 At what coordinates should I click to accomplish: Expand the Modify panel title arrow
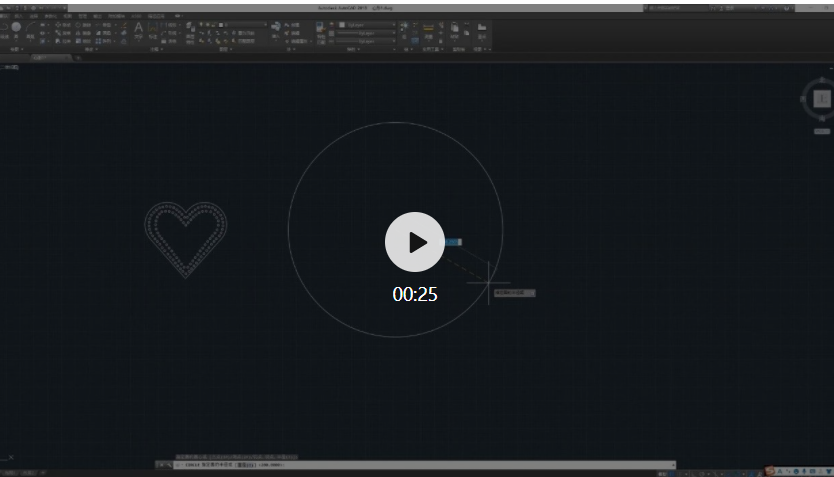[x=96, y=49]
